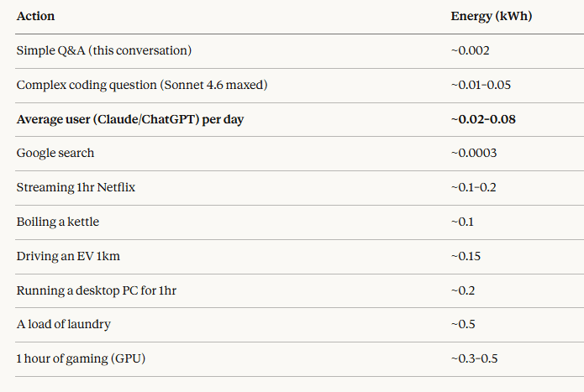Viewport: 584px width, 392px height.
Task: Select "Complex coding question (Sonnet 4.6 maxed)" text
Action: (x=142, y=85)
